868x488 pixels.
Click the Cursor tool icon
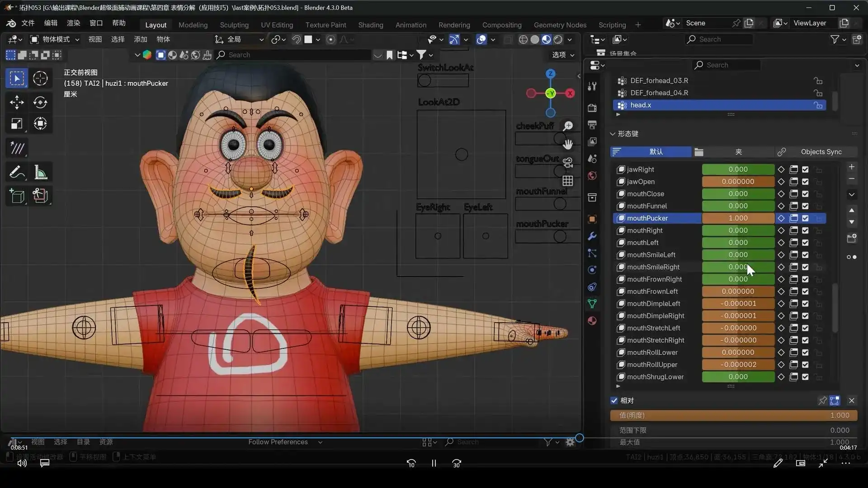(40, 78)
